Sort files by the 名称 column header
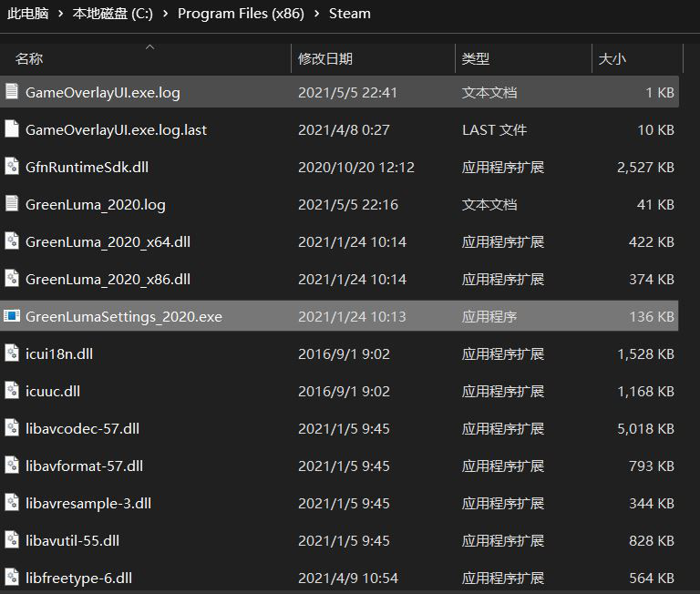700x594 pixels. [29, 58]
